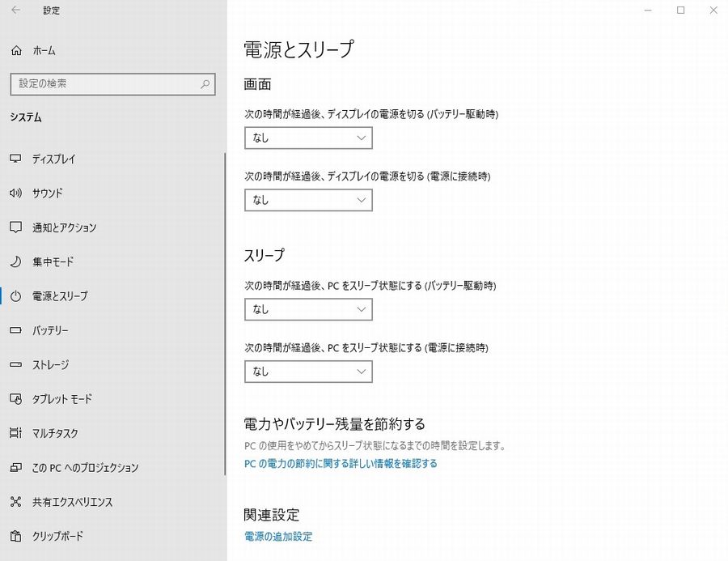The height and width of the screenshot is (561, 728).
Task: Click the Battery (バッテリー) icon
Action: (15, 330)
